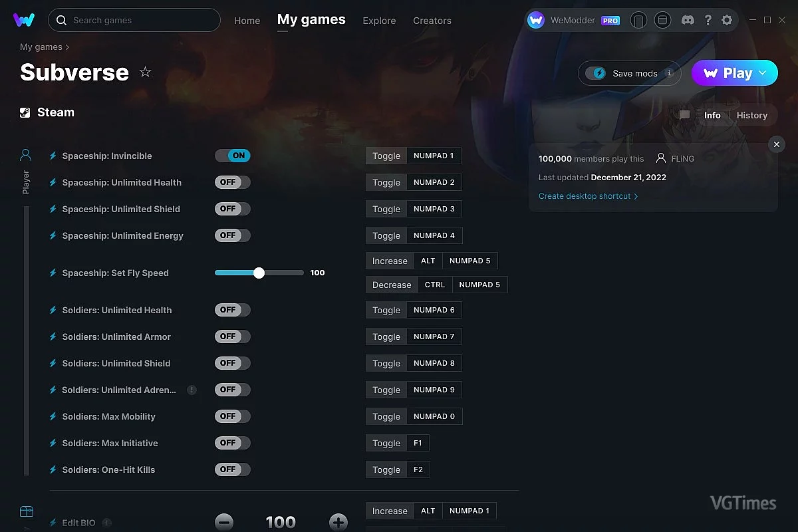This screenshot has width=798, height=532.
Task: Open the Discord icon in the header
Action: point(688,20)
